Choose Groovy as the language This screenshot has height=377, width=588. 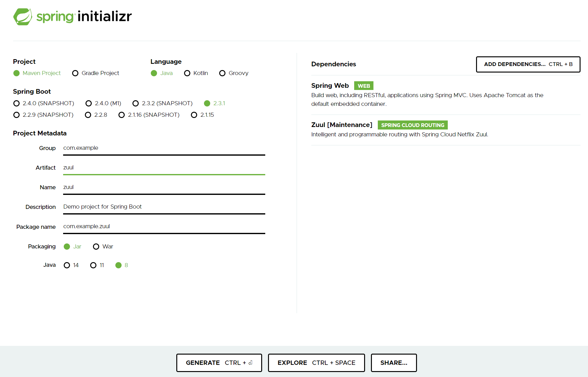pos(234,73)
